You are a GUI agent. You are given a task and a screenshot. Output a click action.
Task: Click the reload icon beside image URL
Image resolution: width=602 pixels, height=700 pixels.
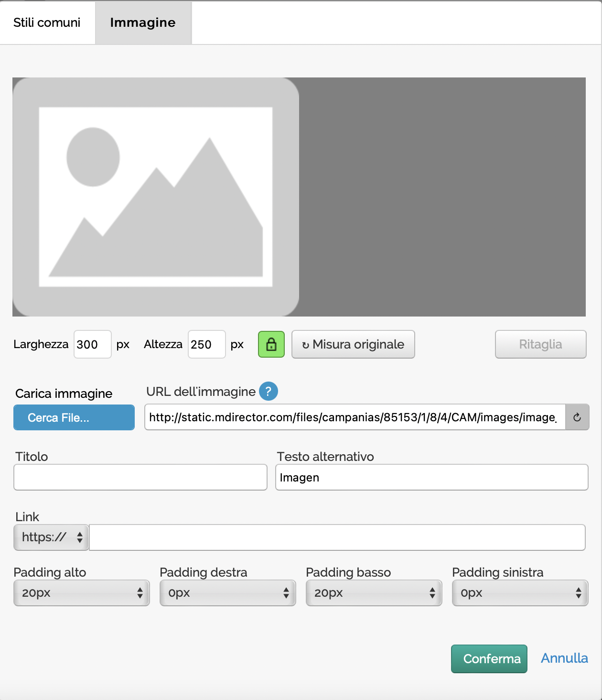[577, 417]
